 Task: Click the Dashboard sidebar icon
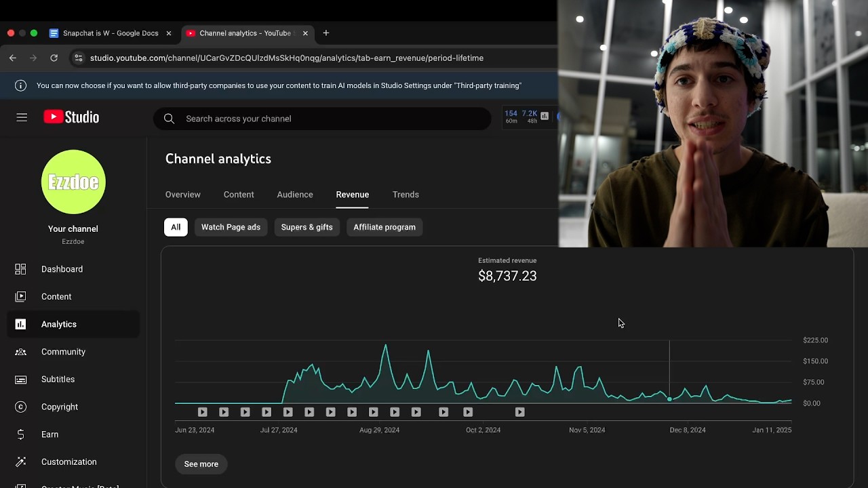pyautogui.click(x=20, y=269)
